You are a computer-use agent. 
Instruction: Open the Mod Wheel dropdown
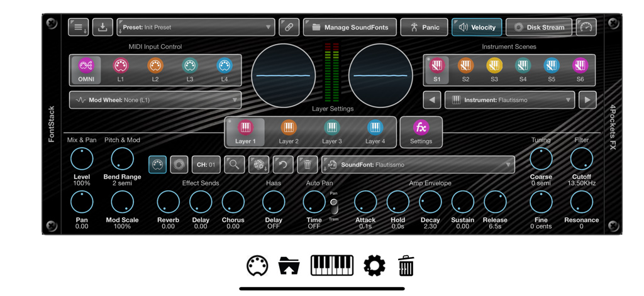[155, 100]
